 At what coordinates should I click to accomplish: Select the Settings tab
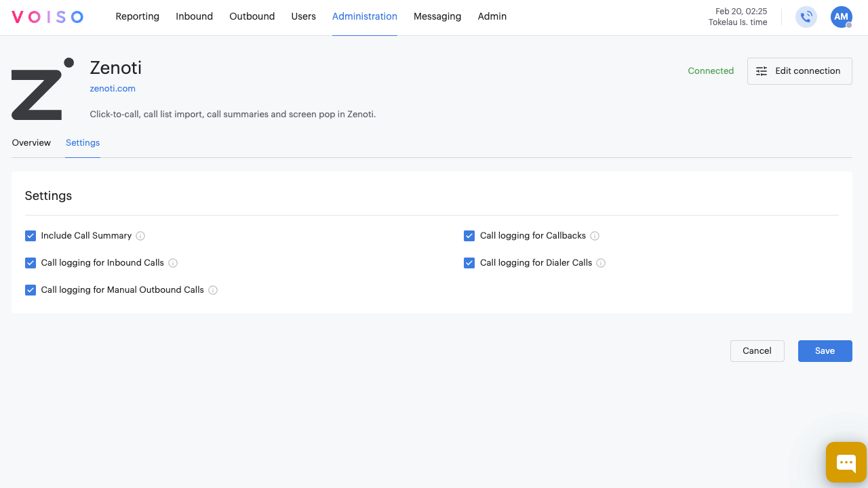[x=82, y=142]
